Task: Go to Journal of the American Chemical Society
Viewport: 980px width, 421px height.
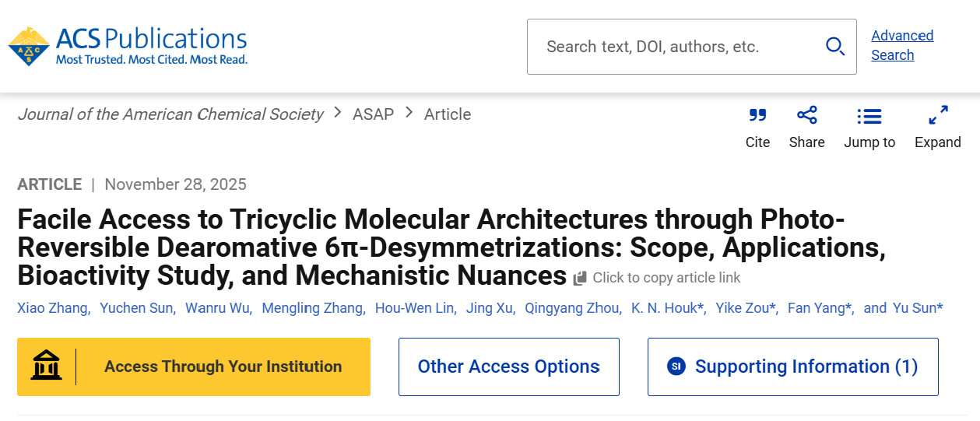Action: (x=170, y=114)
